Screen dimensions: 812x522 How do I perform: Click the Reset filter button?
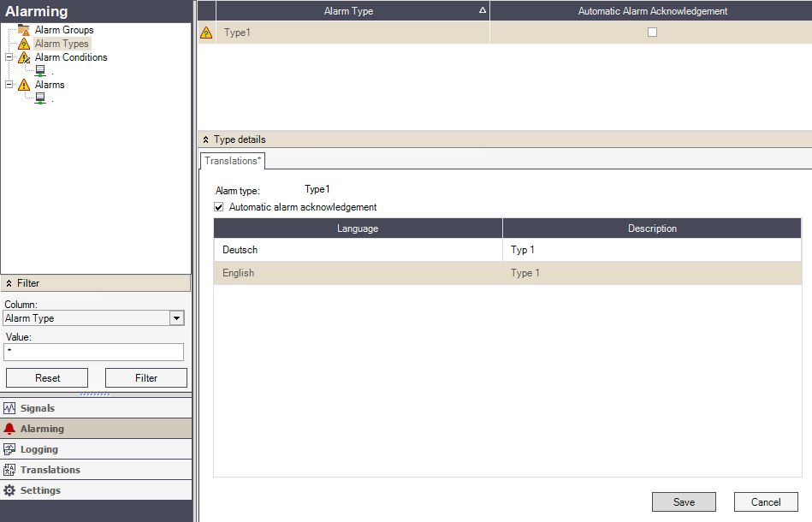point(47,377)
